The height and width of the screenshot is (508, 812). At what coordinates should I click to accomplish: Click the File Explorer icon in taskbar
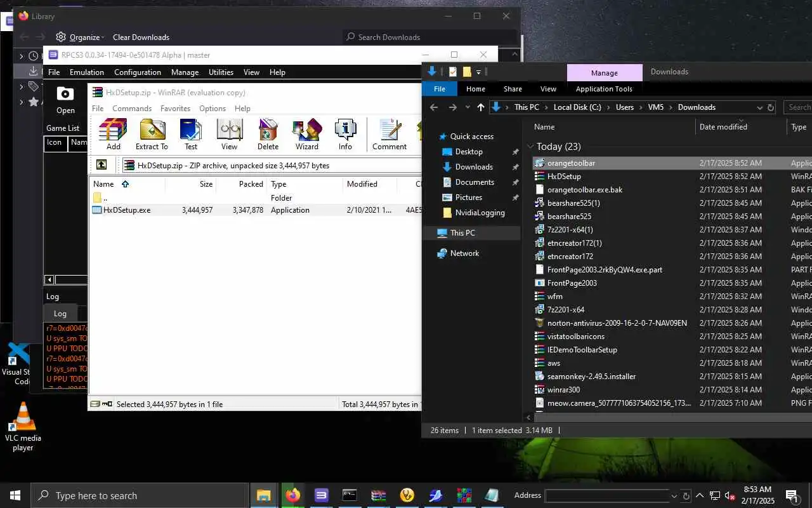pyautogui.click(x=263, y=495)
